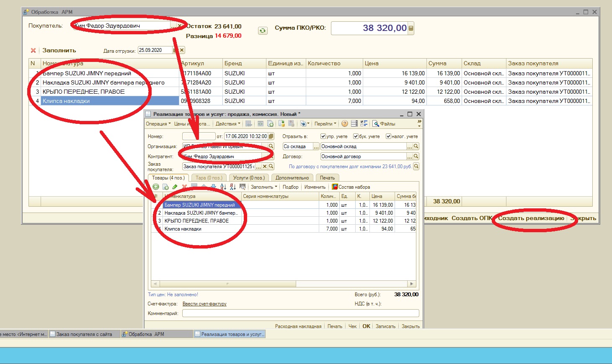Viewport: 612px width, 364px height.
Task: Click the Создать реализацию button
Action: [x=531, y=218]
